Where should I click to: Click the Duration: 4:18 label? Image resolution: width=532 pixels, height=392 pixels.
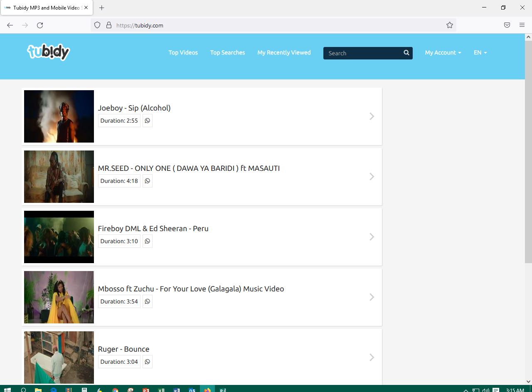119,181
